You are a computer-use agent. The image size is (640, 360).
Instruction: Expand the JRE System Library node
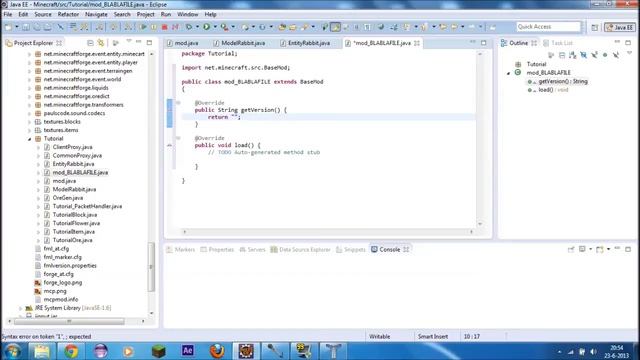tap(20, 308)
